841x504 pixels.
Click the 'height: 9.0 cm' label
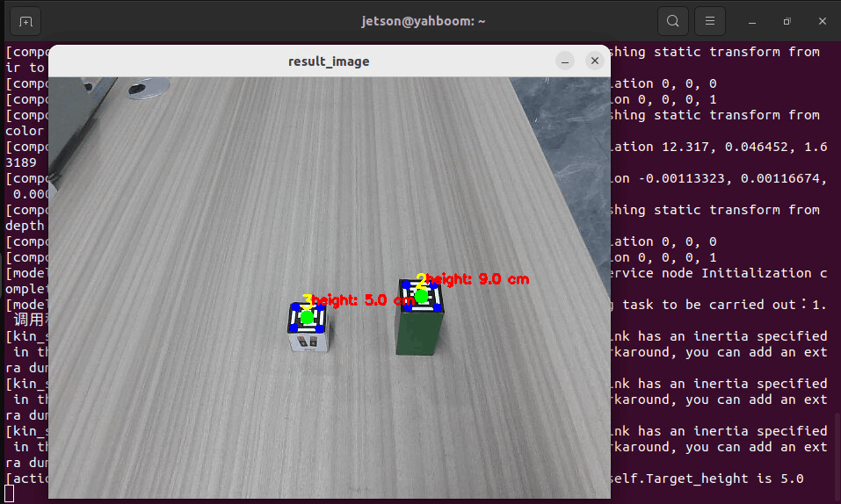477,279
